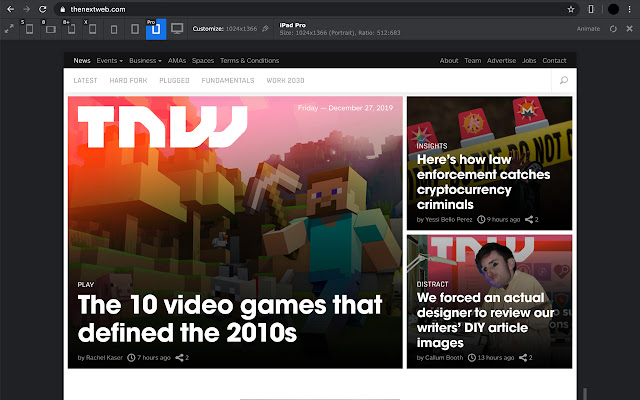Click the page scrollbar thumb at the bottom right
Image resolution: width=640 pixels, height=400 pixels.
tap(585, 394)
